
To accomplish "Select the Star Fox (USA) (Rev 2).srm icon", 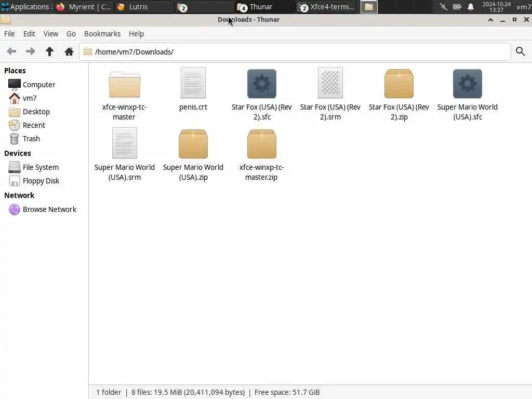I will click(330, 83).
